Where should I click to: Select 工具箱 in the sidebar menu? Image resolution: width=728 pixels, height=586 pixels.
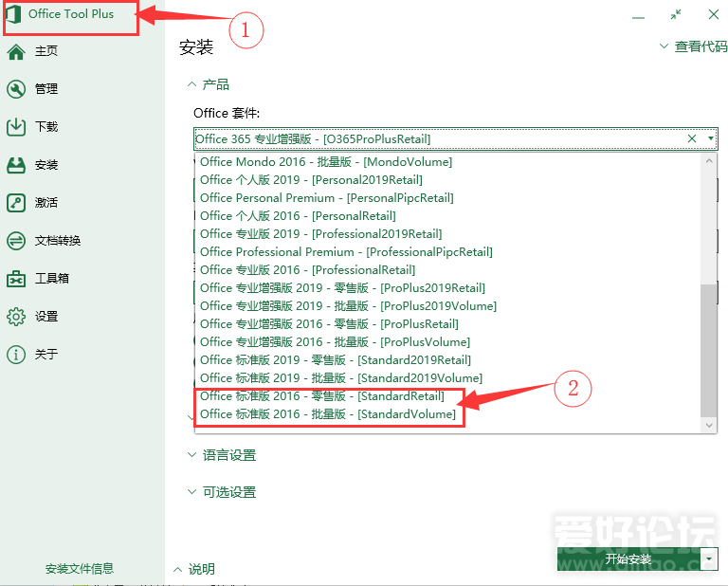click(x=52, y=278)
